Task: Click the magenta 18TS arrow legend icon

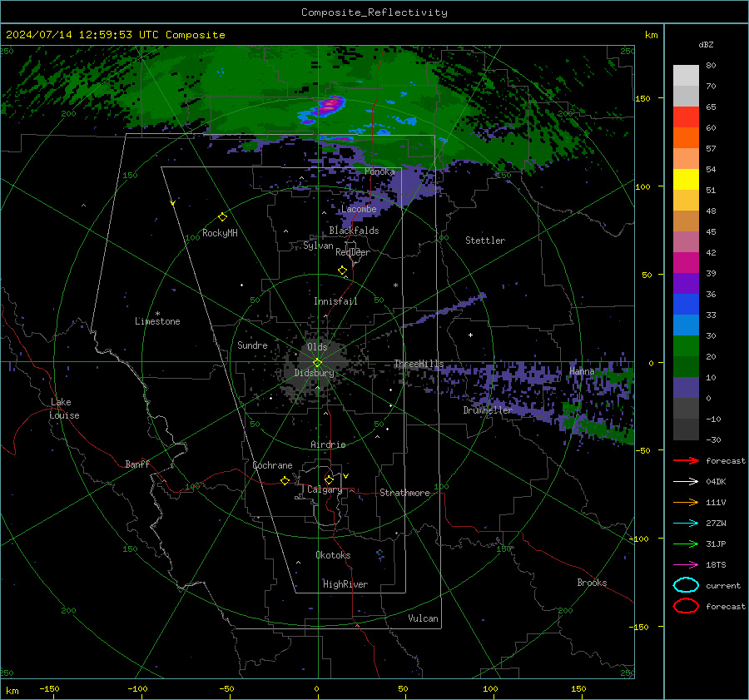Action: (686, 565)
